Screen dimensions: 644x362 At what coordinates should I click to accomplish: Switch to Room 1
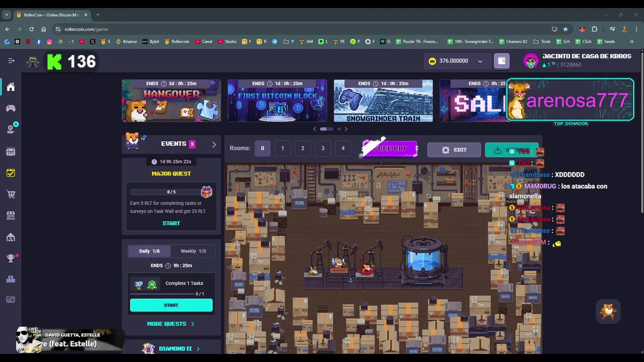point(282,148)
